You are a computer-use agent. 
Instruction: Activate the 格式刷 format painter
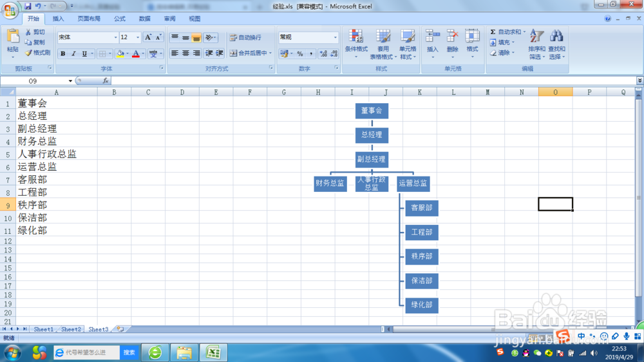37,53
